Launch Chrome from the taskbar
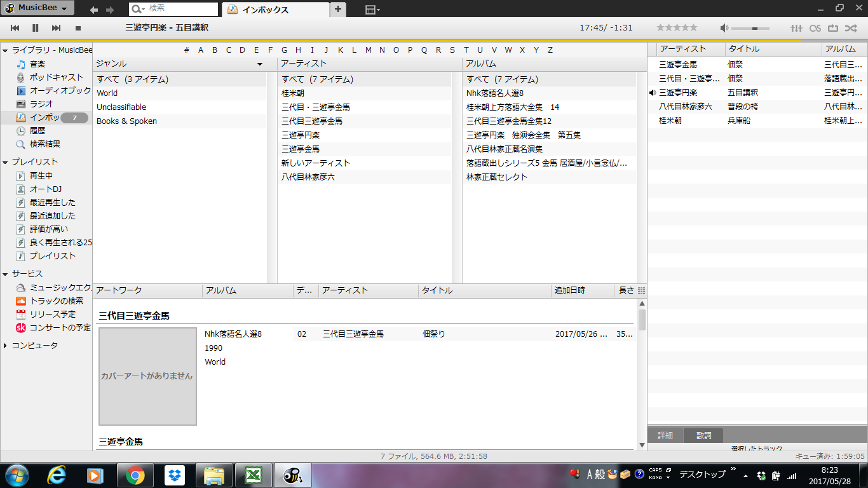The image size is (868, 488). 134,475
